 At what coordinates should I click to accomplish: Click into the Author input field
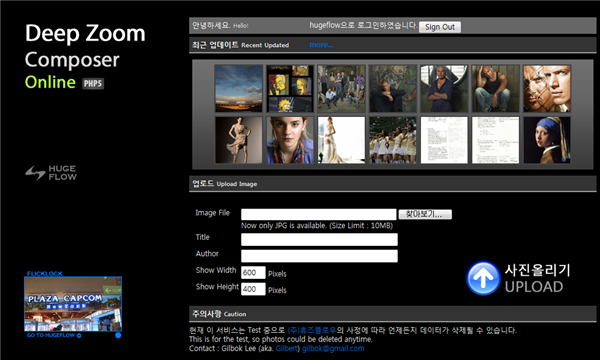point(319,256)
